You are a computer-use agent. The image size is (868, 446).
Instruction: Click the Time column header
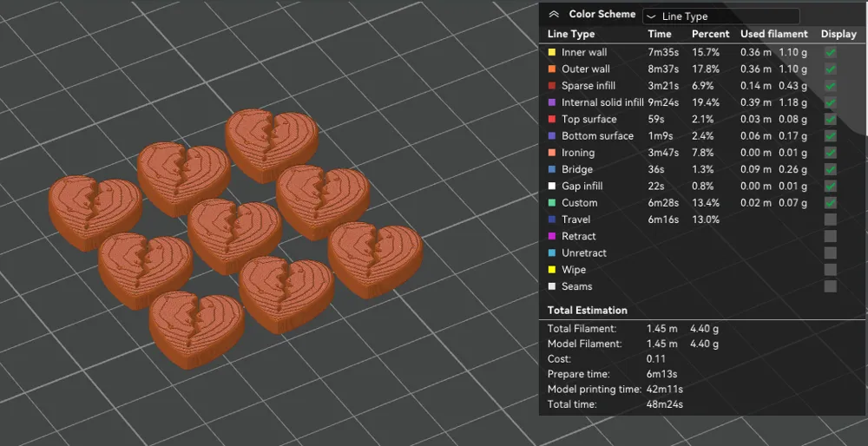pyautogui.click(x=660, y=34)
